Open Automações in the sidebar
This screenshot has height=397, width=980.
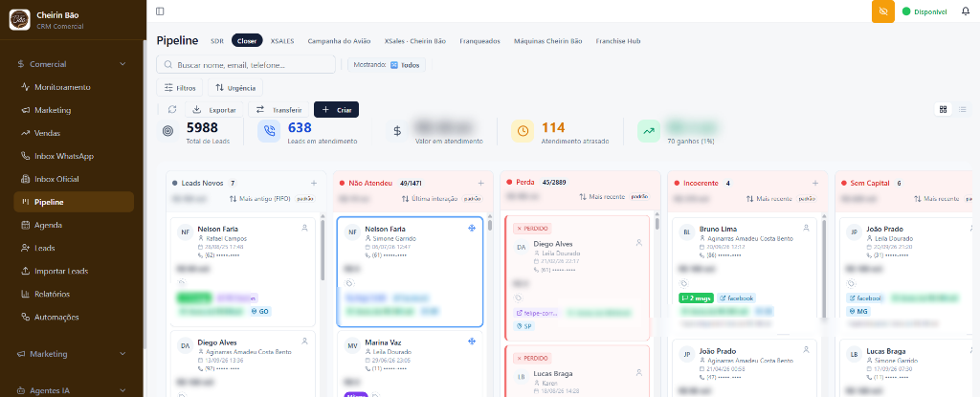coord(73,317)
